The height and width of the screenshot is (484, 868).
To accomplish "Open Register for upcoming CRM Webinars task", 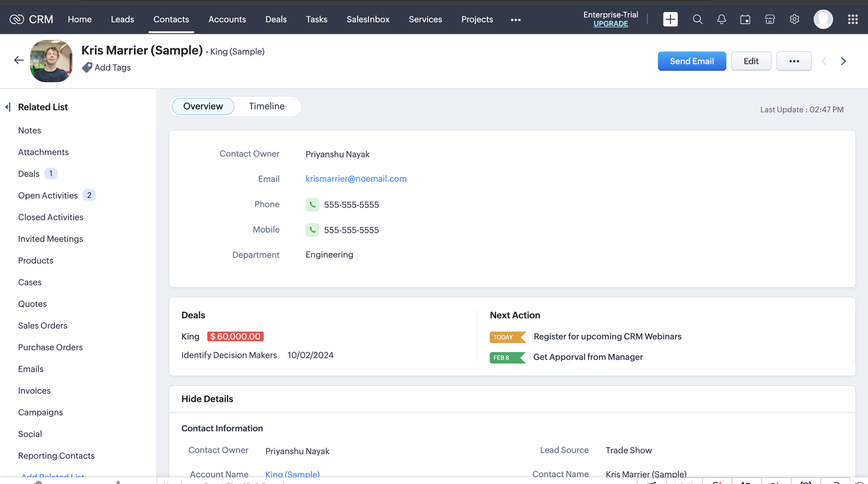I will point(608,337).
